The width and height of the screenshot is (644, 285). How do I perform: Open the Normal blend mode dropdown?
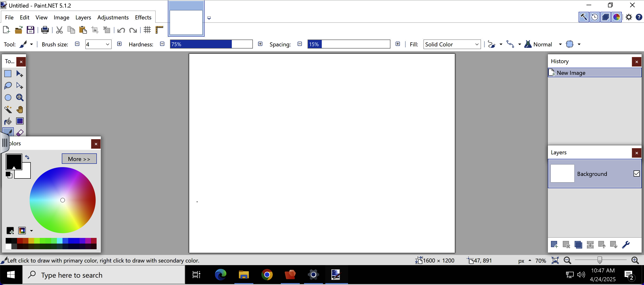(560, 44)
